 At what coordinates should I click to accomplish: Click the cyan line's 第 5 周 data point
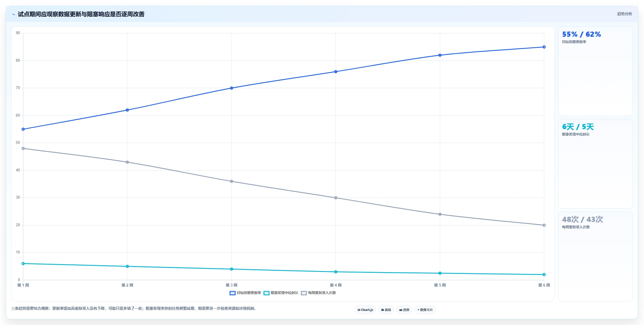[x=440, y=273]
